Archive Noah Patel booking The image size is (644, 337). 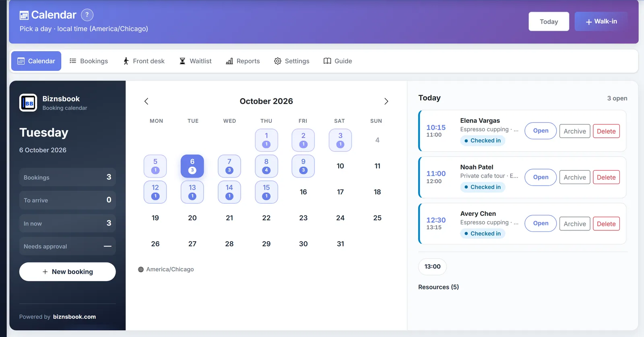click(x=575, y=177)
